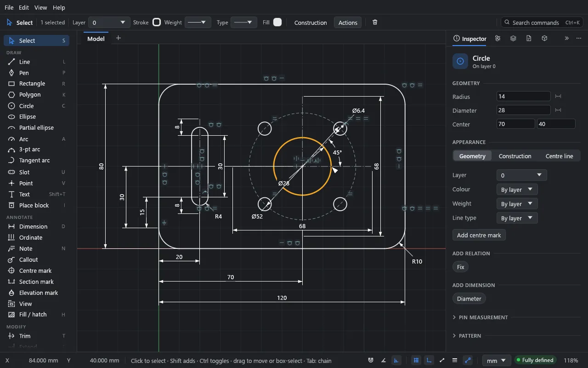Open the document page panel icon
Image resolution: width=588 pixels, height=368 pixels.
point(529,39)
